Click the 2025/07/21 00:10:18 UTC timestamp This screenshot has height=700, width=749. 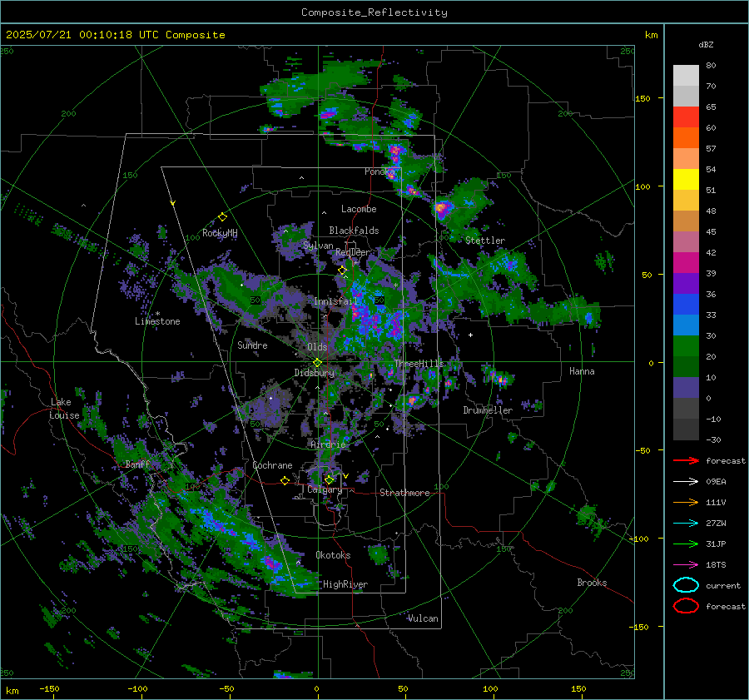pyautogui.click(x=115, y=35)
